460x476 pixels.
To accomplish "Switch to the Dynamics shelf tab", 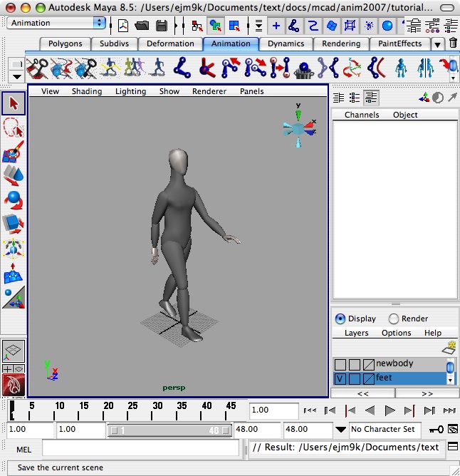I will tap(286, 43).
